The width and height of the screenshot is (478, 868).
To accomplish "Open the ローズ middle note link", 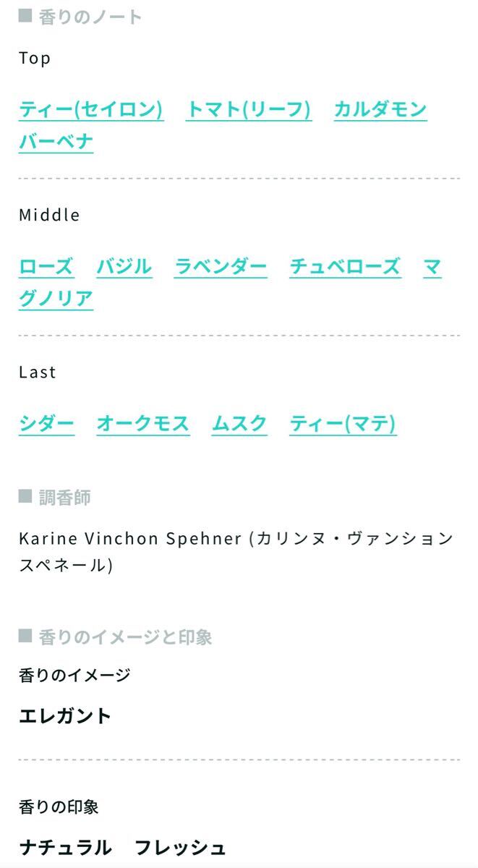I will 46,267.
